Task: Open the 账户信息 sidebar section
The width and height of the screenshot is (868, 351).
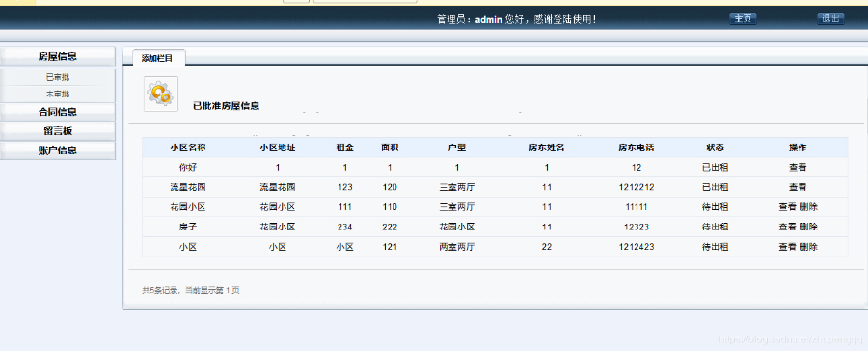Action: coord(58,150)
